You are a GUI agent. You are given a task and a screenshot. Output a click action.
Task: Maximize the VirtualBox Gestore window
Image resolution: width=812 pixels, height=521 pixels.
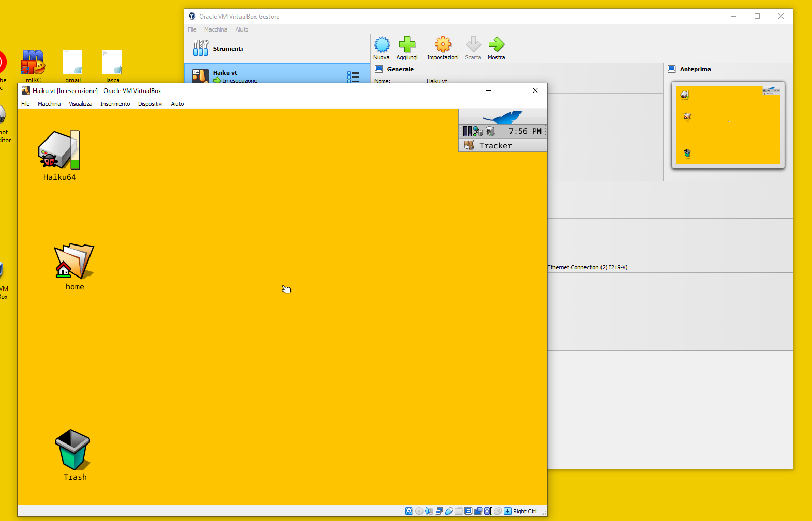(757, 16)
